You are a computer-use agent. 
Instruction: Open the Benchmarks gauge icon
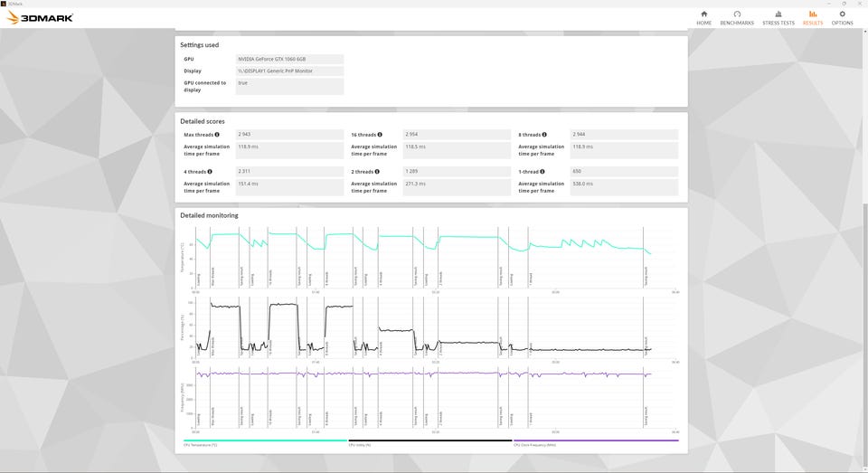(737, 14)
